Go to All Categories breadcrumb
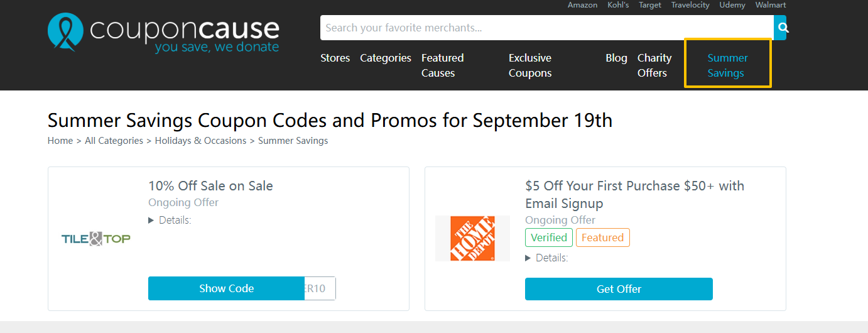 tap(114, 141)
